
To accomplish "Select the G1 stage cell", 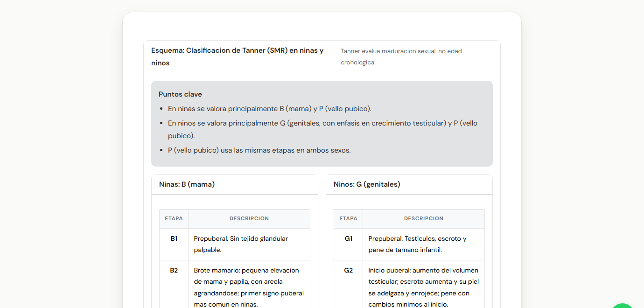I will [x=348, y=238].
